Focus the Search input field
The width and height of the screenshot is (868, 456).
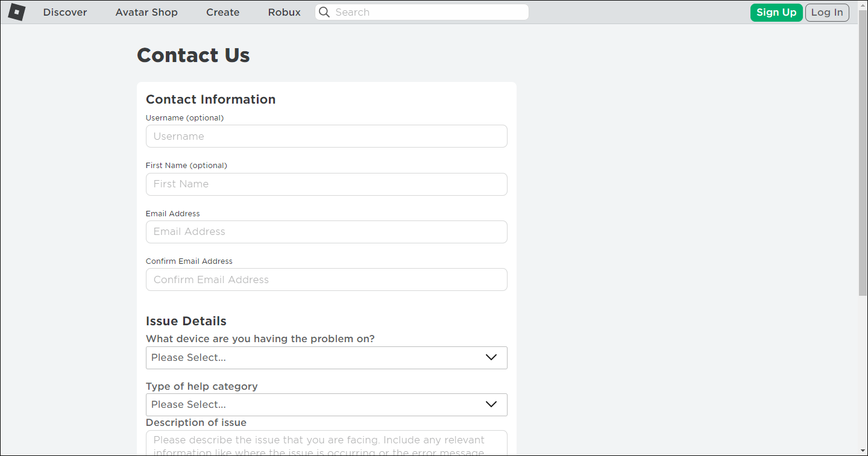point(428,12)
